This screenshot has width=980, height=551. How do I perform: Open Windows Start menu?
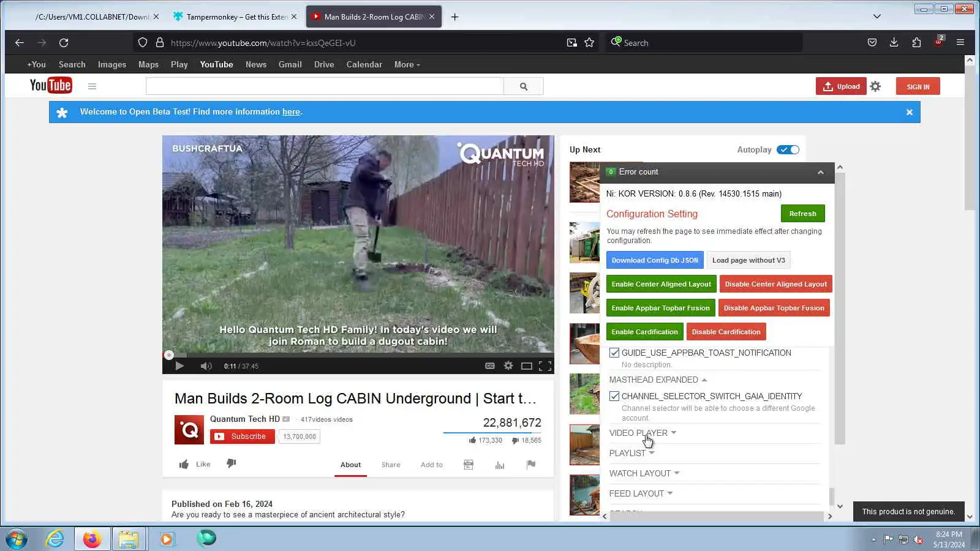click(16, 539)
